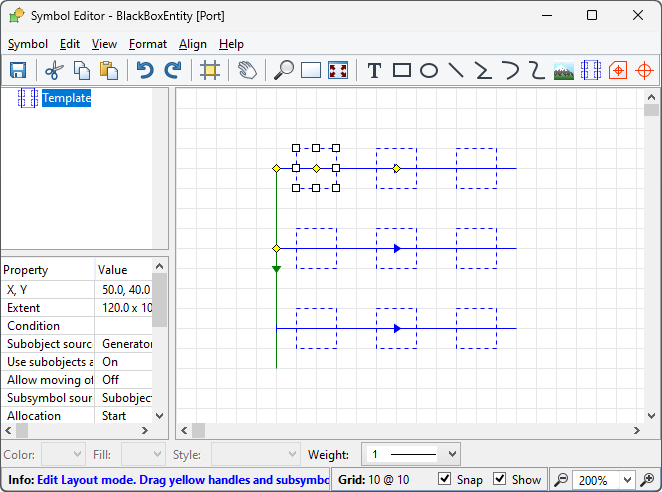Open the Format menu
Screen dimensions: 662x492
[x=148, y=44]
